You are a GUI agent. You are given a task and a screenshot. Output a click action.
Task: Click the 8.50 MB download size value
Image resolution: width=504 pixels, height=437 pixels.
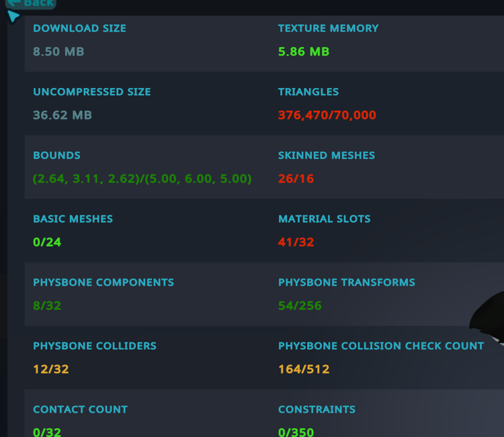(58, 52)
